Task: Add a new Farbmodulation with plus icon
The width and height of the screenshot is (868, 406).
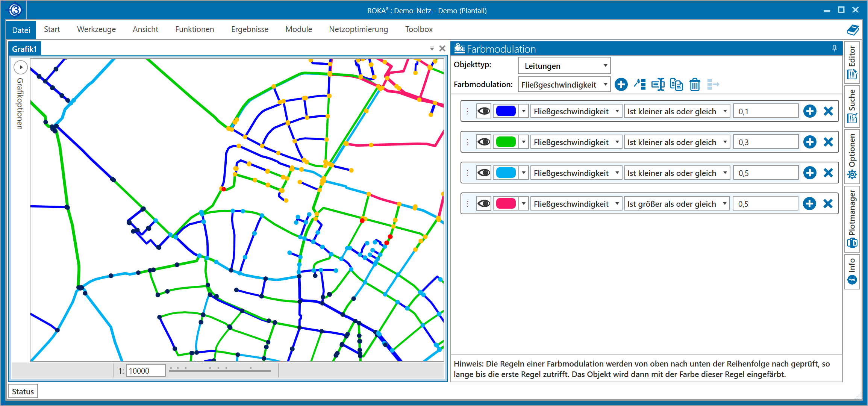Action: pyautogui.click(x=621, y=85)
